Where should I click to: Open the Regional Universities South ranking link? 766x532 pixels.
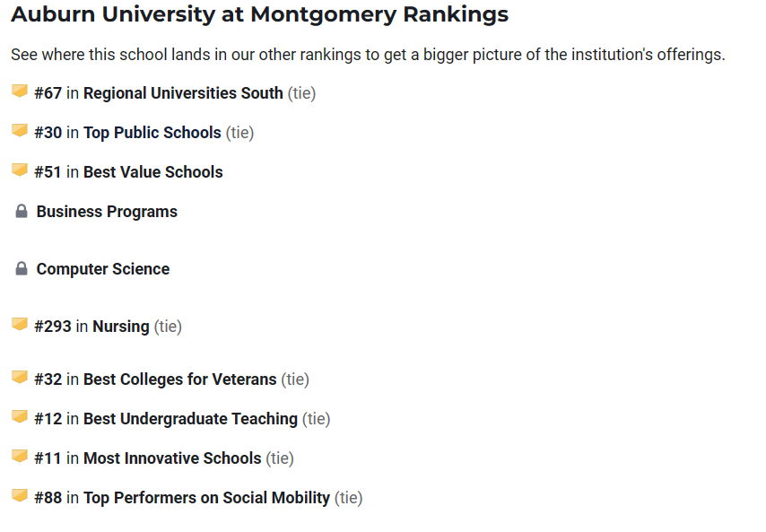183,92
